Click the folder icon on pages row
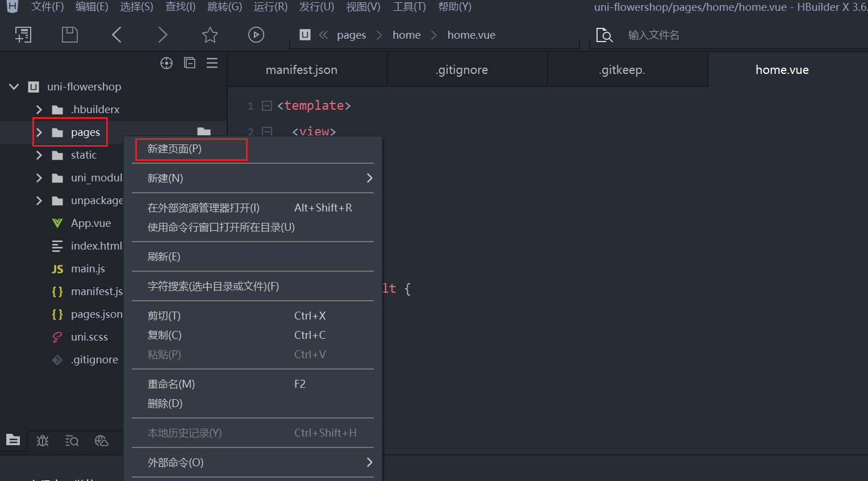Screen dimensions: 868x481 pyautogui.click(x=57, y=132)
